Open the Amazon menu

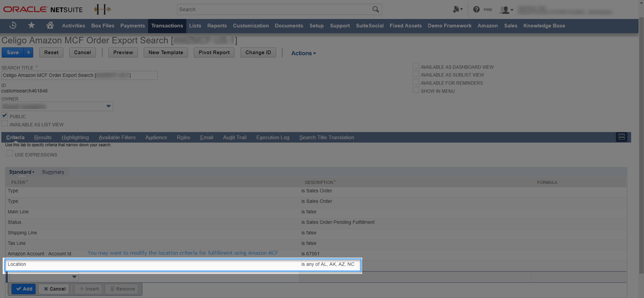point(487,26)
